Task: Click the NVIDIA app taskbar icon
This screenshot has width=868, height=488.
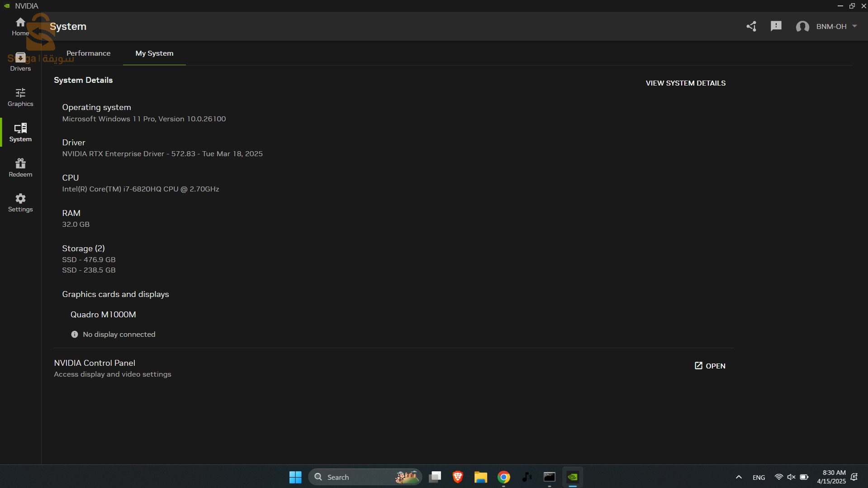Action: click(x=573, y=477)
